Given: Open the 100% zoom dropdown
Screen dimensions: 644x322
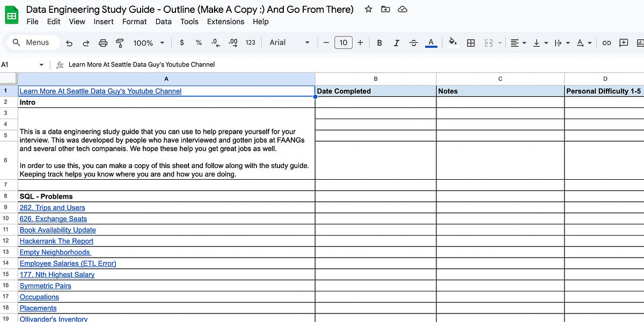Looking at the screenshot, I should tap(149, 43).
